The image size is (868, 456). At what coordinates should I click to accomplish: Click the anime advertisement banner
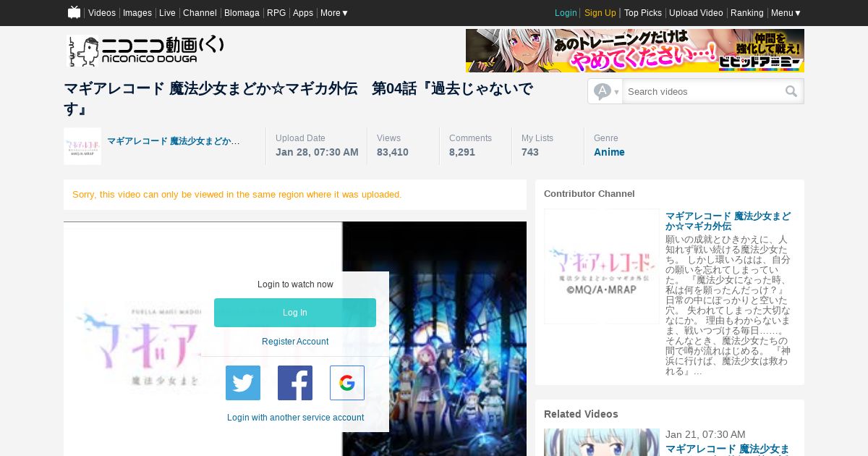[635, 51]
